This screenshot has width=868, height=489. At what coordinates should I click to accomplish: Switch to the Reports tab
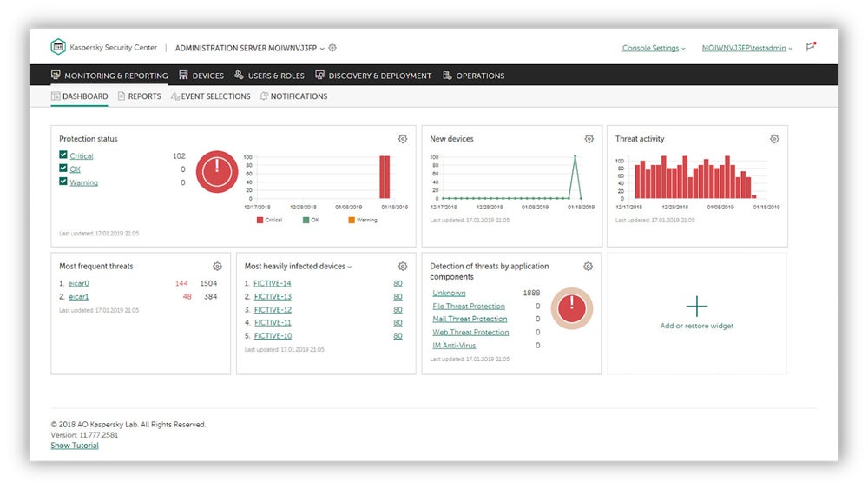(x=139, y=96)
